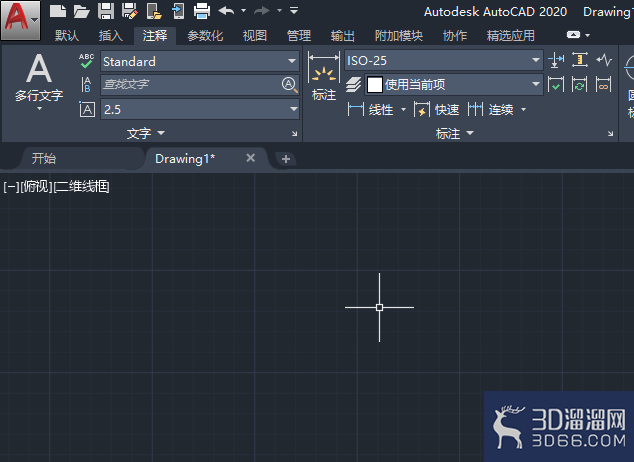Expand the 连续 dimension dropdown arrow
The image size is (634, 462).
pos(524,109)
